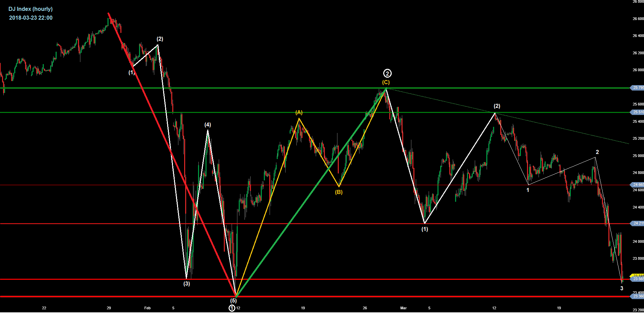Click the "12" date label in March
Viewport: 644px width, 313px height.
pyautogui.click(x=494, y=308)
